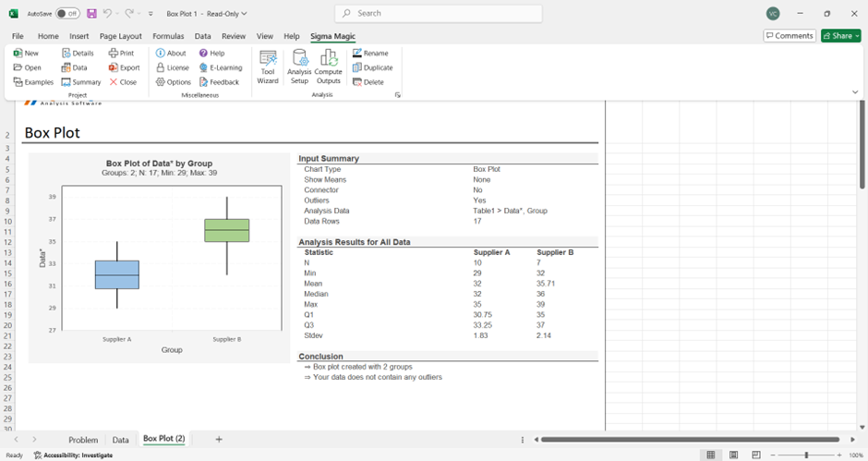The image size is (868, 461).
Task: Select the Data sheet tab at the bottom
Action: point(121,440)
